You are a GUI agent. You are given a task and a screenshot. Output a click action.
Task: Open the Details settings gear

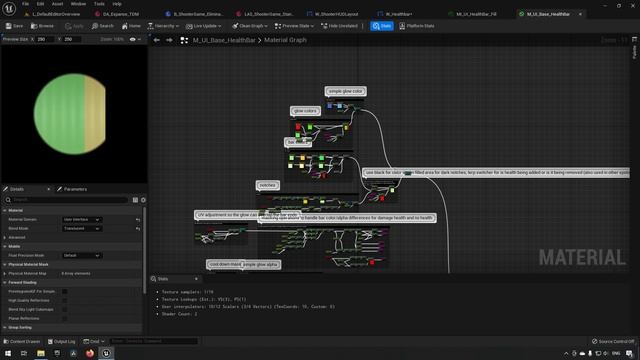(143, 200)
